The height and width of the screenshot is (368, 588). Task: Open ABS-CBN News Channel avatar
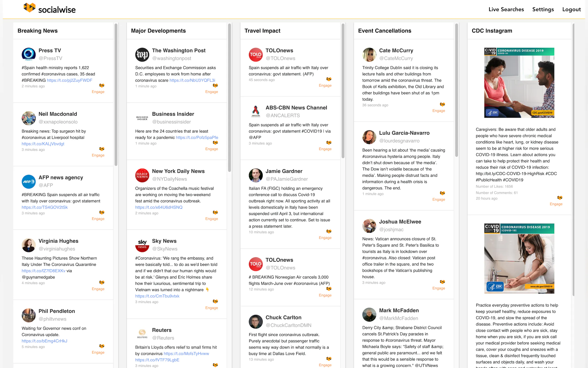pyautogui.click(x=256, y=112)
